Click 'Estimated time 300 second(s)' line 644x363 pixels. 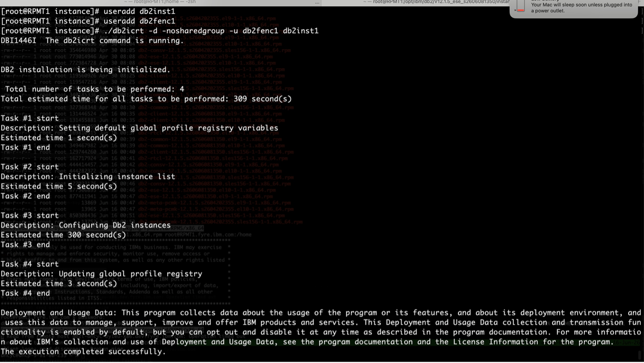click(63, 235)
